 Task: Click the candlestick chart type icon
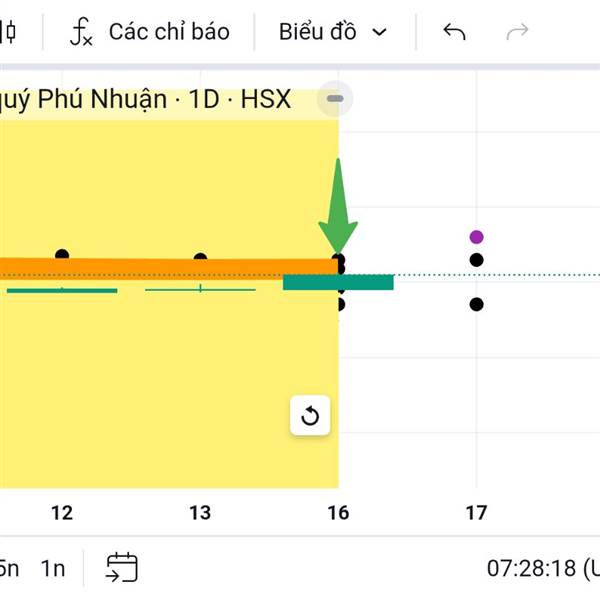click(9, 32)
